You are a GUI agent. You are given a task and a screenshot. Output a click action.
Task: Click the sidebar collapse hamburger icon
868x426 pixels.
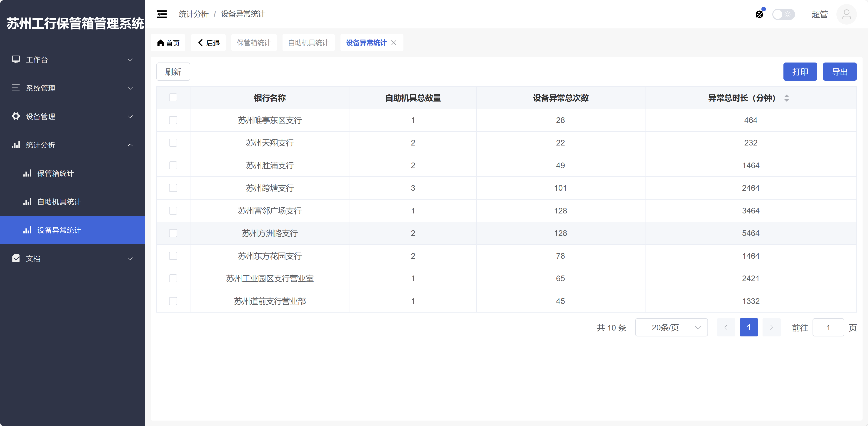(x=162, y=14)
